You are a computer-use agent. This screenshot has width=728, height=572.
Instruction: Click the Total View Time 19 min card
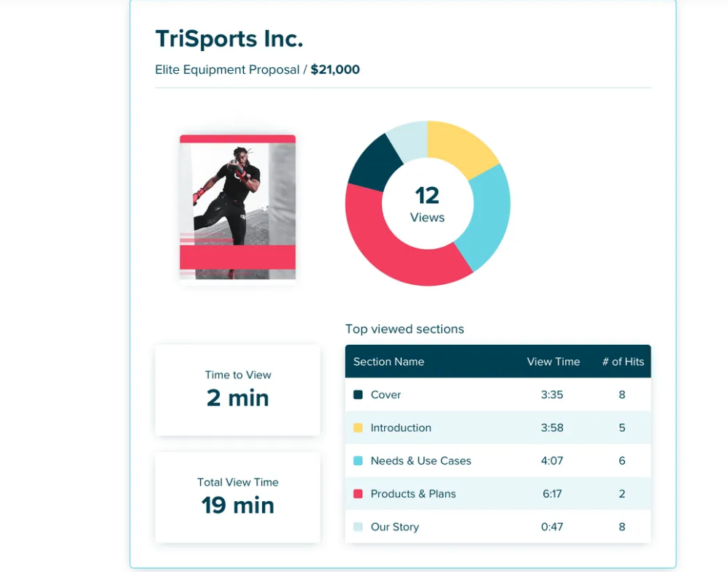(238, 497)
